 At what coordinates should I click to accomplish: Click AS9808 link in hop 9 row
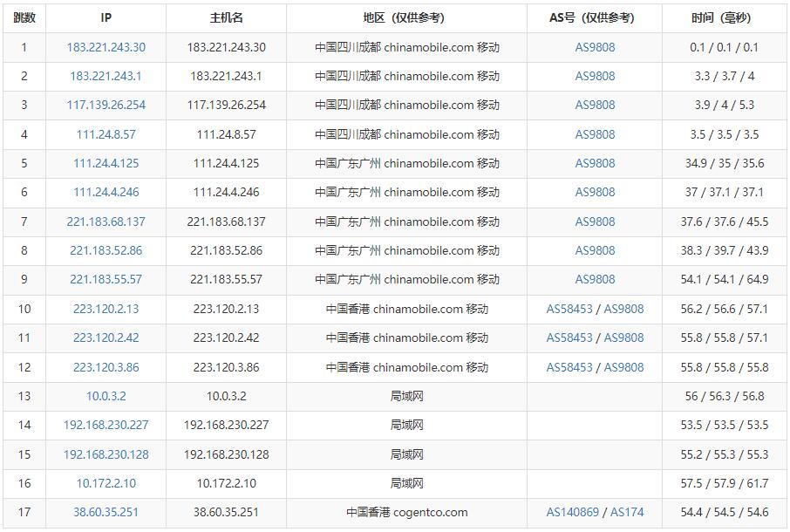click(595, 279)
